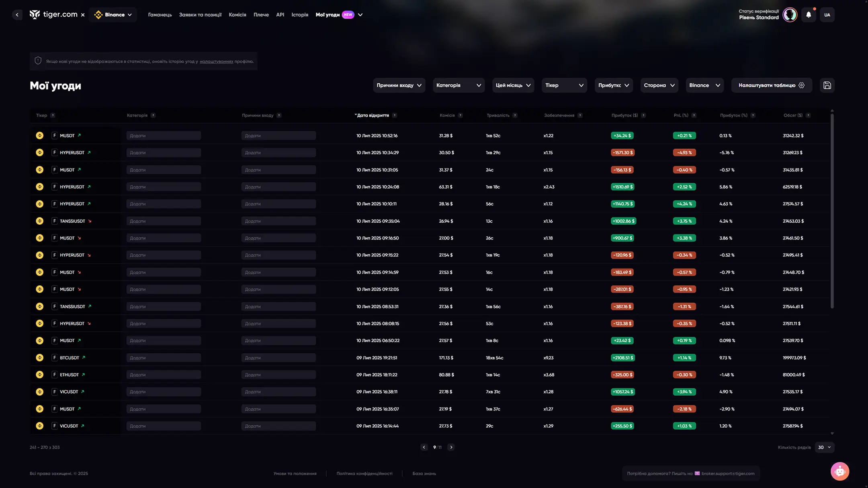Go to next page arrow in pagination
This screenshot has height=488, width=868.
click(451, 447)
